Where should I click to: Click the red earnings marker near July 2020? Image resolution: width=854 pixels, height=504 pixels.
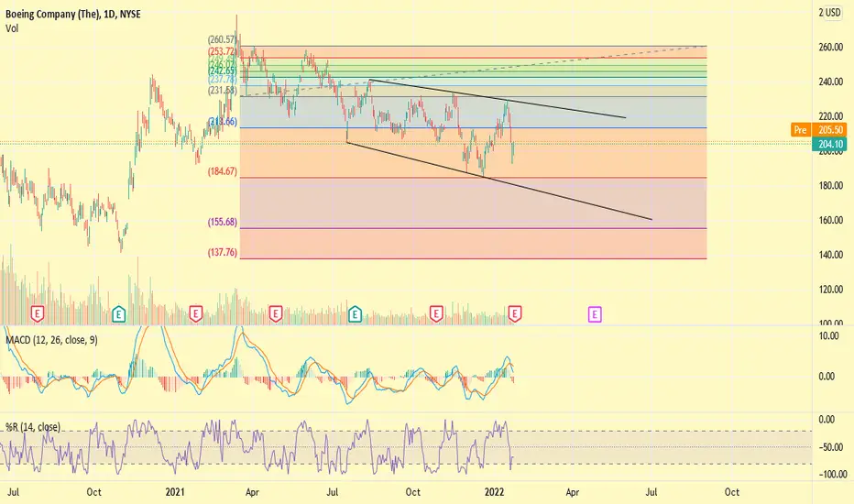(37, 313)
